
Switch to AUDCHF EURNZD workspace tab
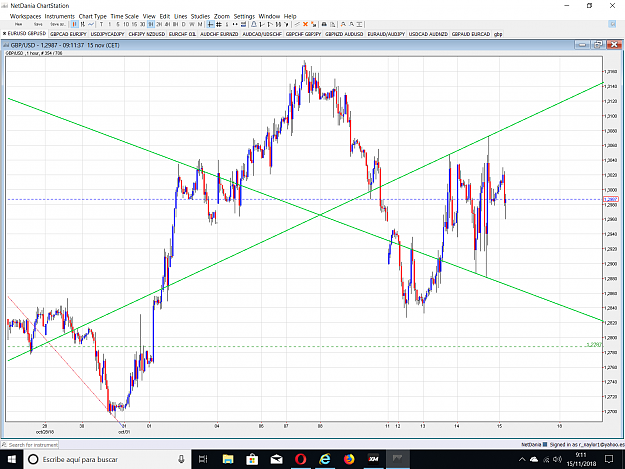pyautogui.click(x=219, y=34)
